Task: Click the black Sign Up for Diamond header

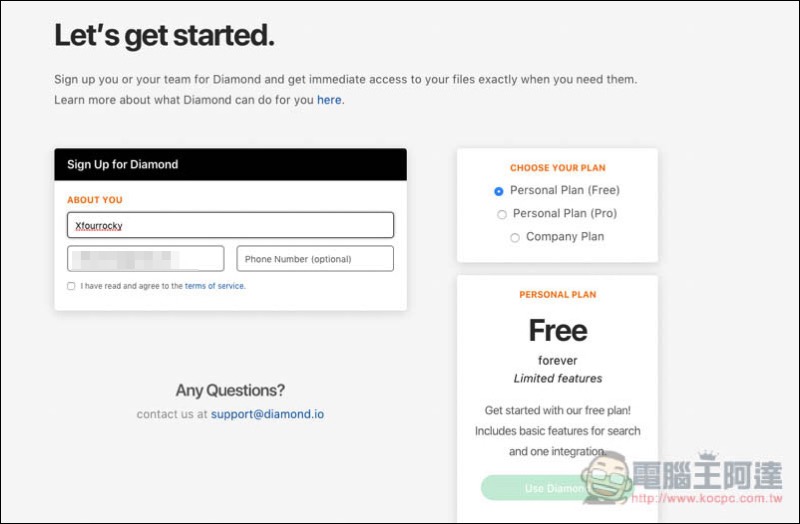Action: pos(230,164)
